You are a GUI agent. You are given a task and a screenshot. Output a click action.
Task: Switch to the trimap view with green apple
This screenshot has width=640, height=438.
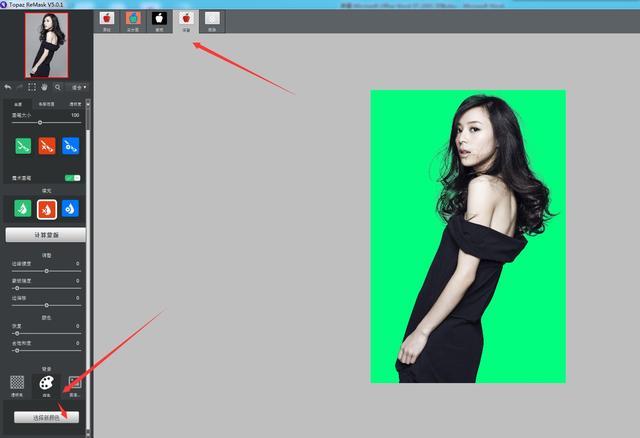(x=133, y=21)
